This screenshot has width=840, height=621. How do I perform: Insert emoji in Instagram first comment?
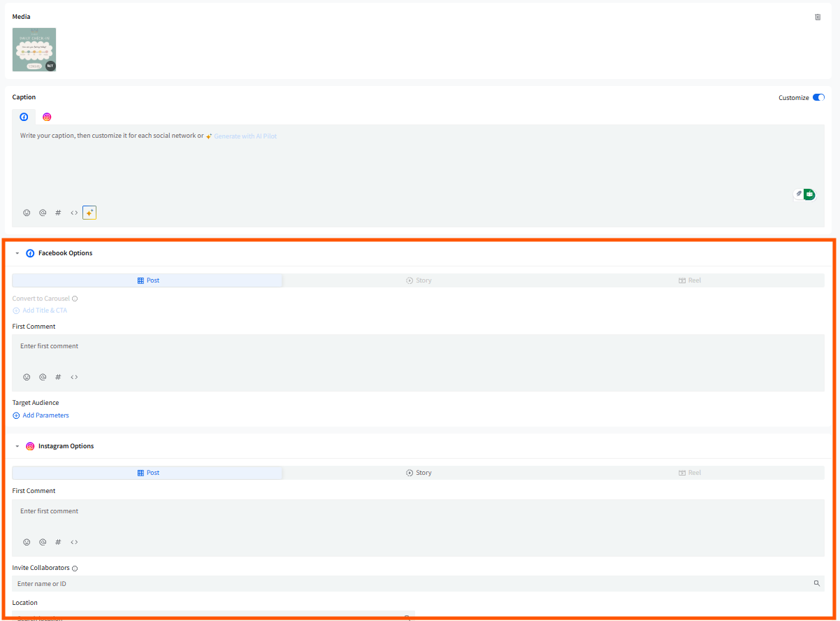click(x=27, y=542)
